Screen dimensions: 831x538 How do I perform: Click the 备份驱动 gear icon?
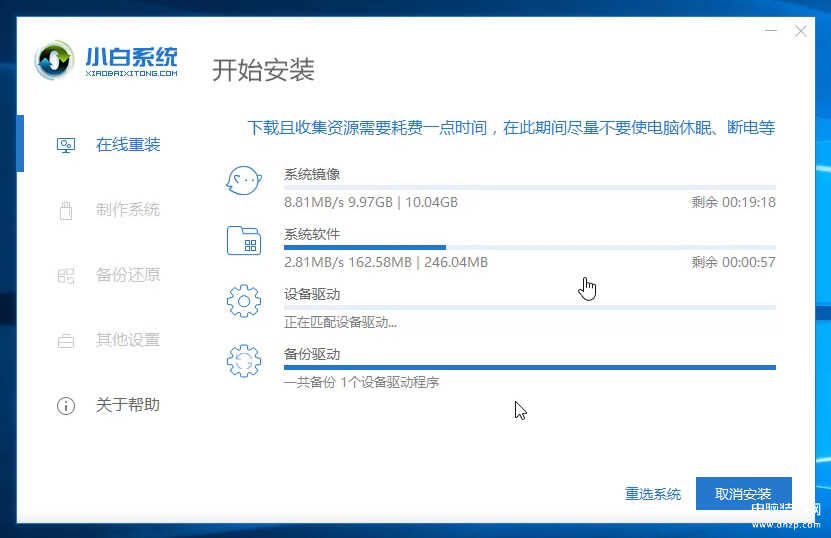[x=244, y=361]
